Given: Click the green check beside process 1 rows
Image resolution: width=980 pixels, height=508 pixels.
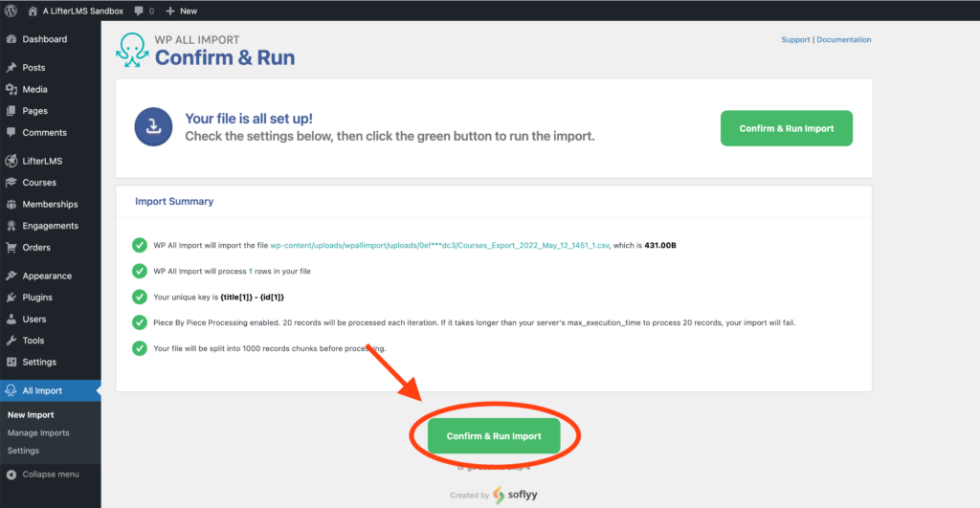Looking at the screenshot, I should coord(140,271).
